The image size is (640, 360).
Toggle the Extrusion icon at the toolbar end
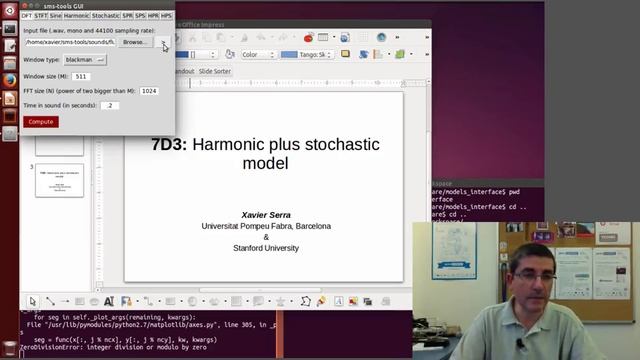(386, 302)
